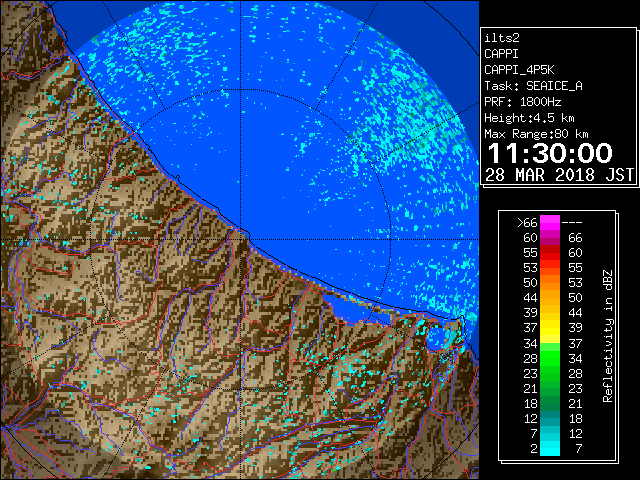The image size is (640, 480).
Task: Click the Task: SEAICE_A line
Action: 533,86
